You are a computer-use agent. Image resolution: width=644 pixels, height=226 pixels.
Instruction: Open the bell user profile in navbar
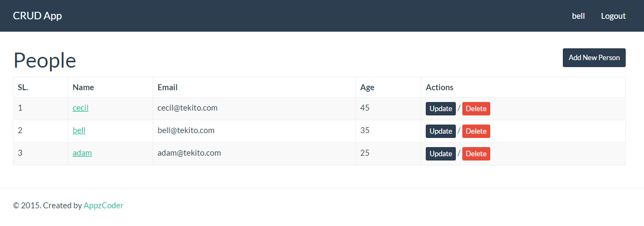(x=578, y=16)
